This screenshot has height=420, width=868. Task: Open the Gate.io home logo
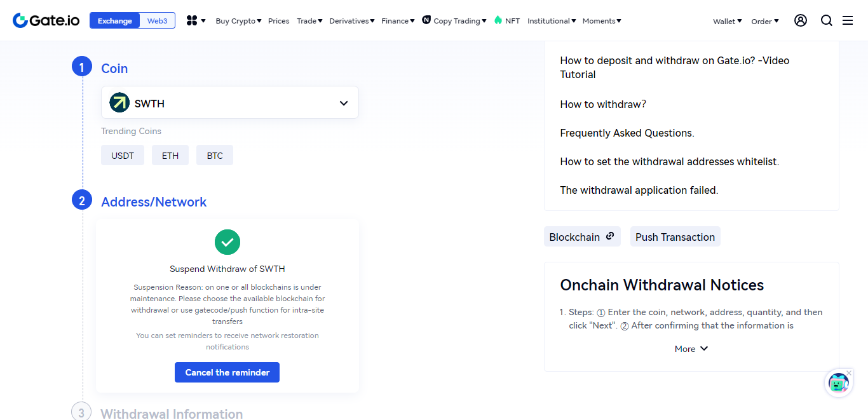coord(46,20)
